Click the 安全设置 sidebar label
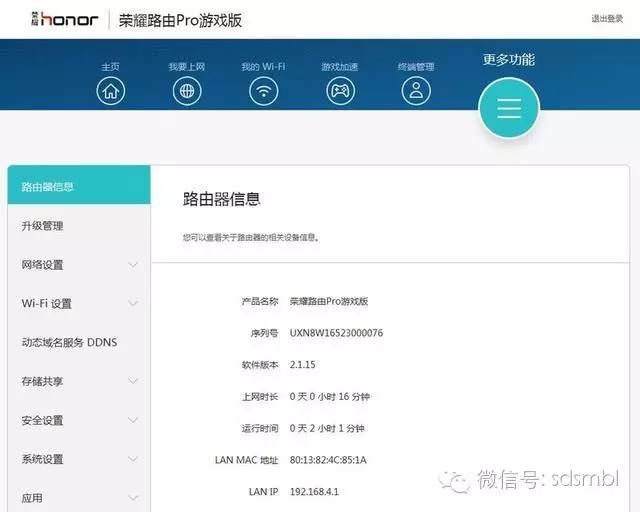This screenshot has width=640, height=512. point(42,420)
